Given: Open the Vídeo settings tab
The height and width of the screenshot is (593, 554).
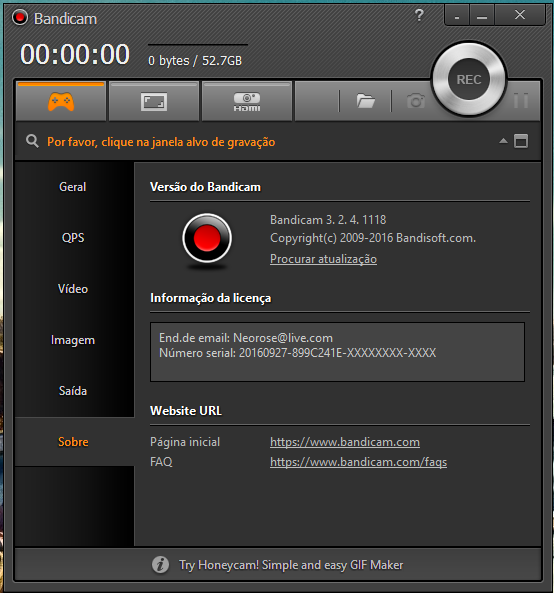Looking at the screenshot, I should coord(73,289).
